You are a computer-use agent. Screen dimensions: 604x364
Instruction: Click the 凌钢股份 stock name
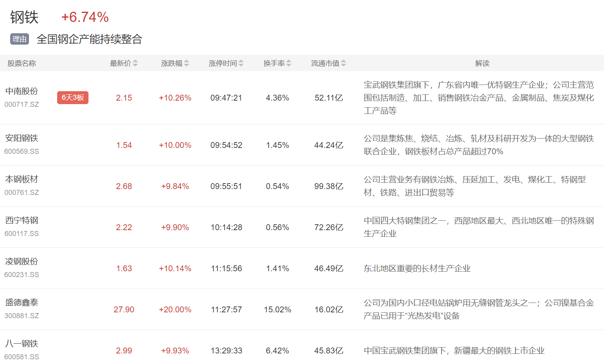(22, 261)
